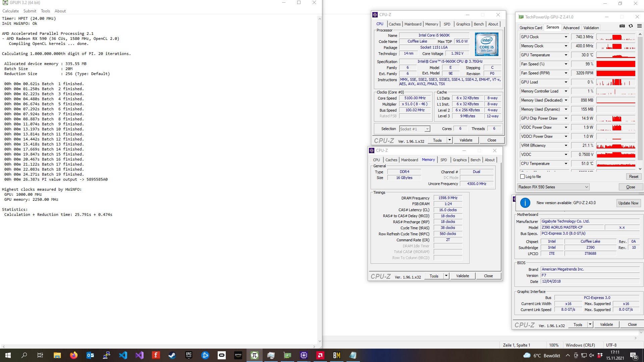This screenshot has width=644, height=362.
Task: Click the Update Now button
Action: [628, 203]
